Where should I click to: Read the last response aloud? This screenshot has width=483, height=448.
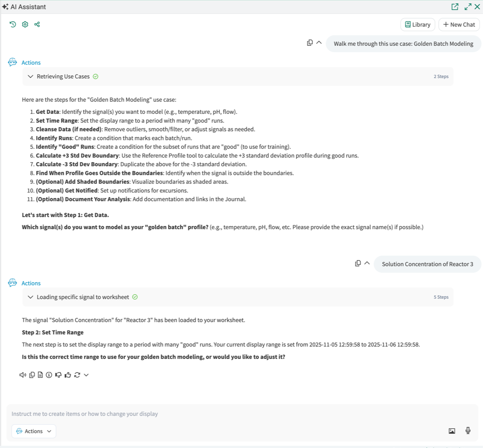click(23, 375)
